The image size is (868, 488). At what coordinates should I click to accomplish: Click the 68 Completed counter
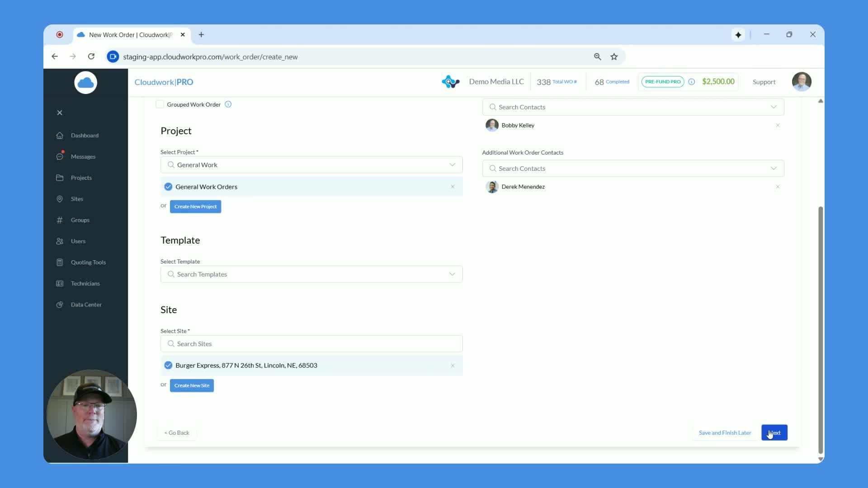612,82
